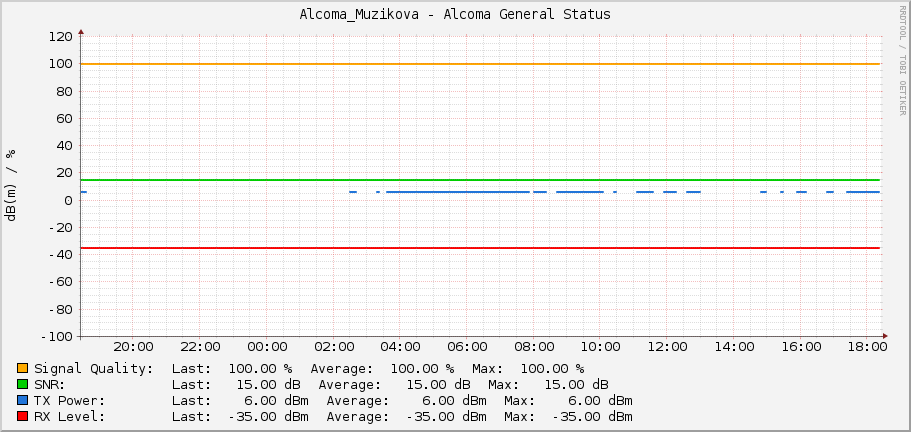Click the positive 20 y-axis label
The height and width of the screenshot is (432, 911).
point(65,173)
